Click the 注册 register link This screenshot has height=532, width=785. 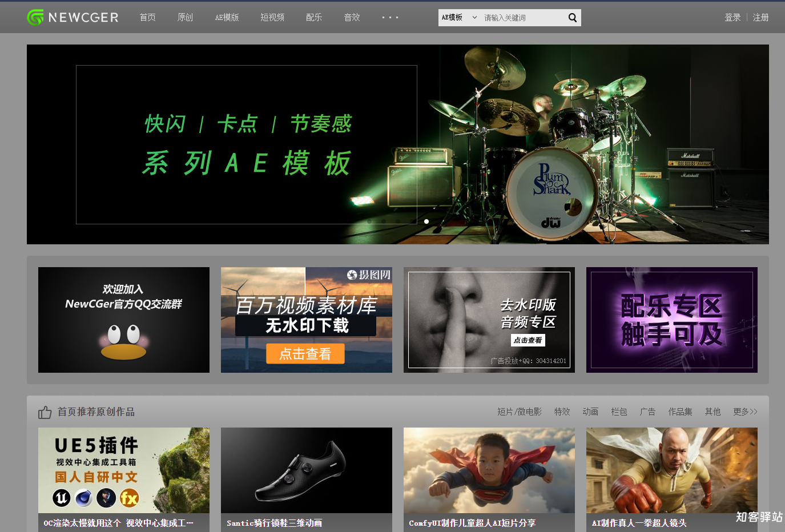pos(760,18)
